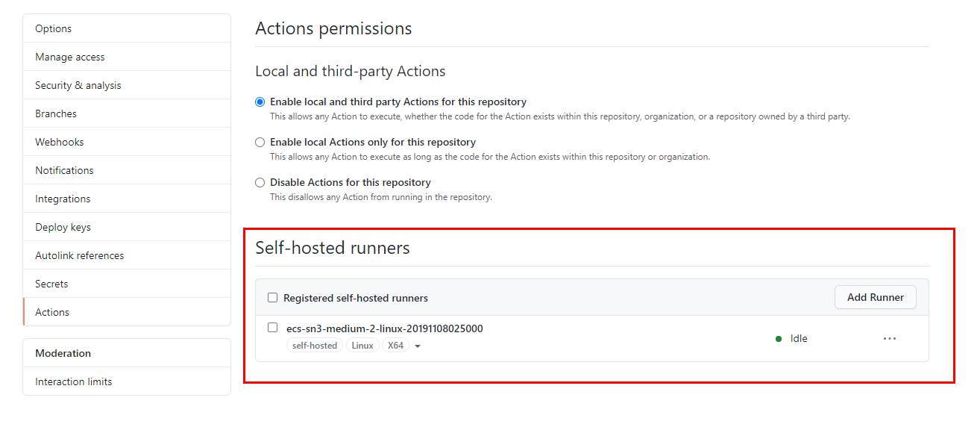Go to Interaction limits under Moderation
Viewport: 980px width, 427px height.
(74, 381)
